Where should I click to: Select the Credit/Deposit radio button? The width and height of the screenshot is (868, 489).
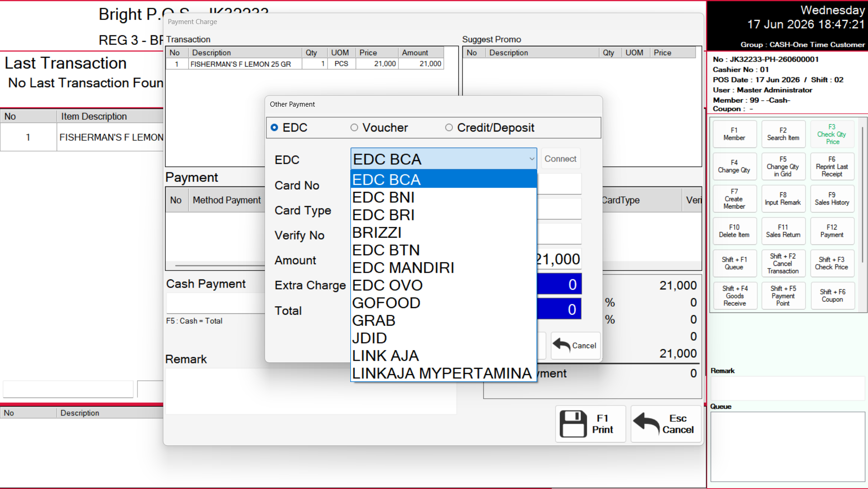click(x=449, y=128)
